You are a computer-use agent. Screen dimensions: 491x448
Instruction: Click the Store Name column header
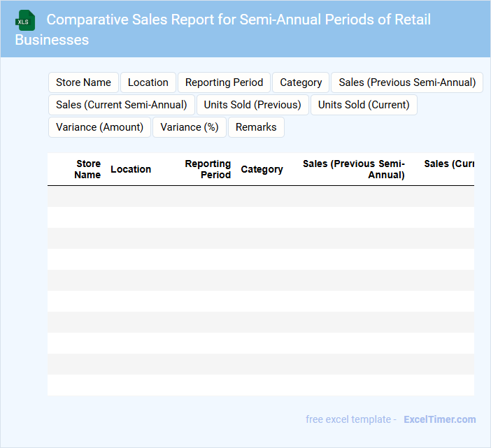(87, 169)
